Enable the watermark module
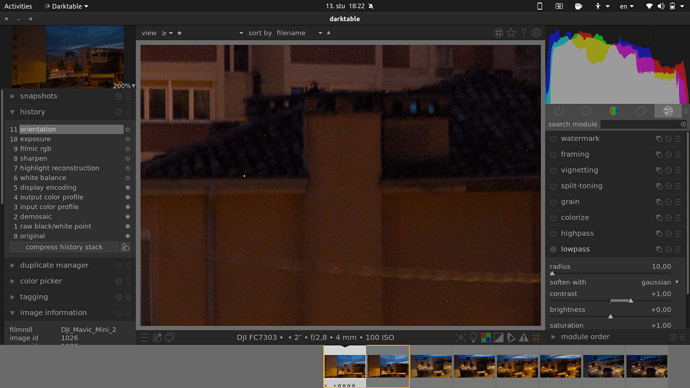 [553, 139]
